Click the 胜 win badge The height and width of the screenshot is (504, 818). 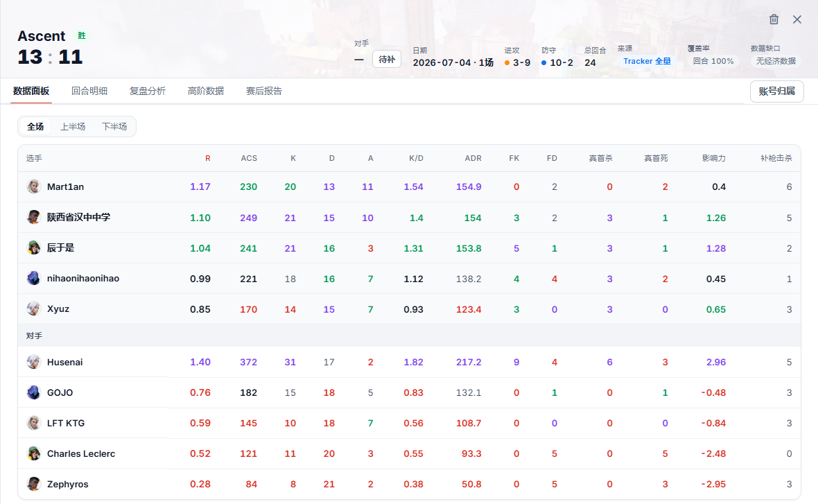[x=82, y=35]
